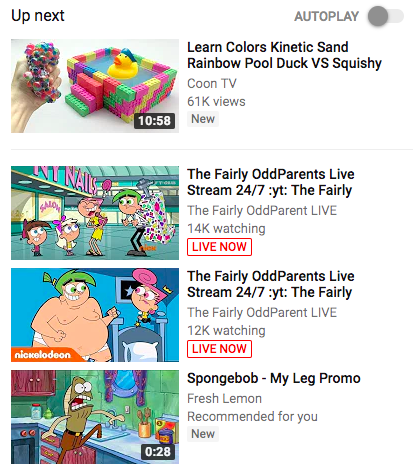420x470 pixels.
Task: Click the Fairly OddParents title with 14K watching
Action: 270,182
